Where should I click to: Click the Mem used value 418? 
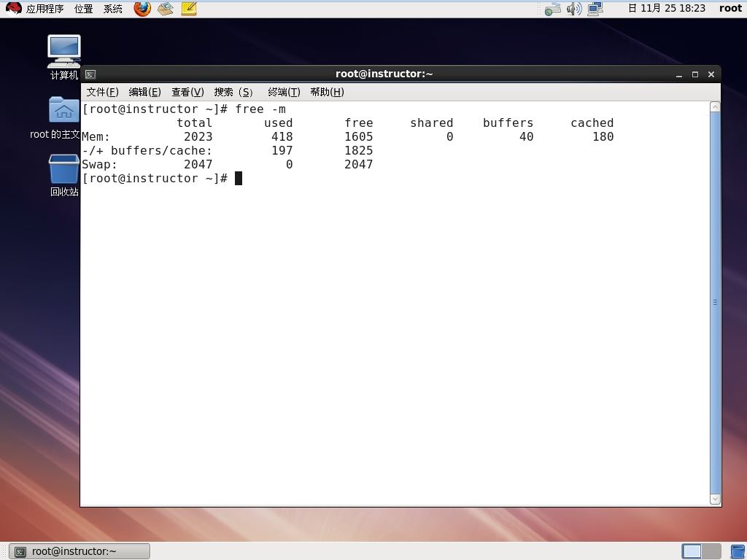(x=282, y=136)
